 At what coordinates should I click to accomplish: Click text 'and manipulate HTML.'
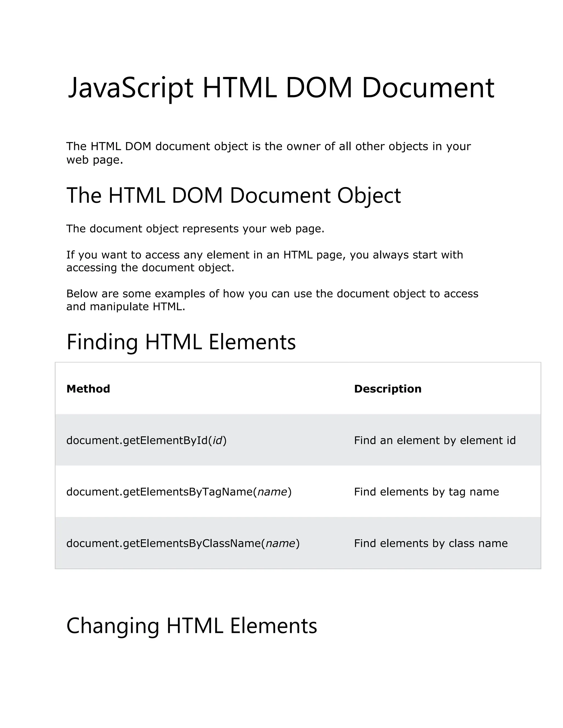[126, 307]
